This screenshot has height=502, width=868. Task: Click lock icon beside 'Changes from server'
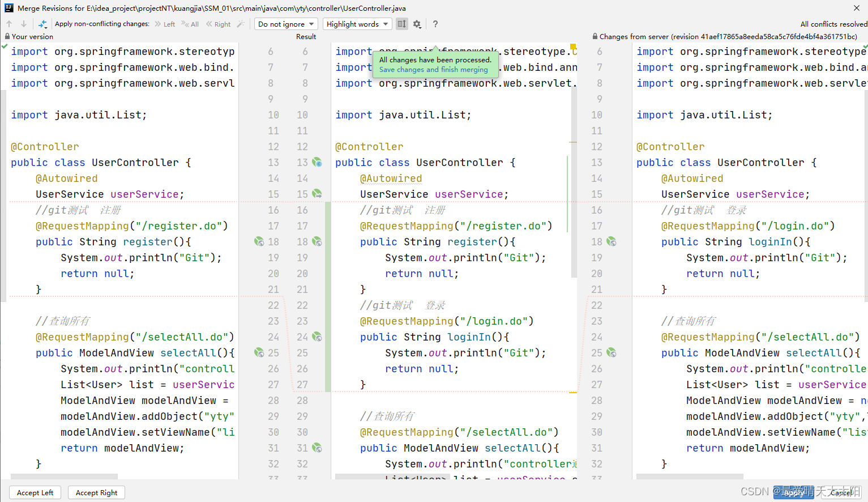click(x=595, y=36)
